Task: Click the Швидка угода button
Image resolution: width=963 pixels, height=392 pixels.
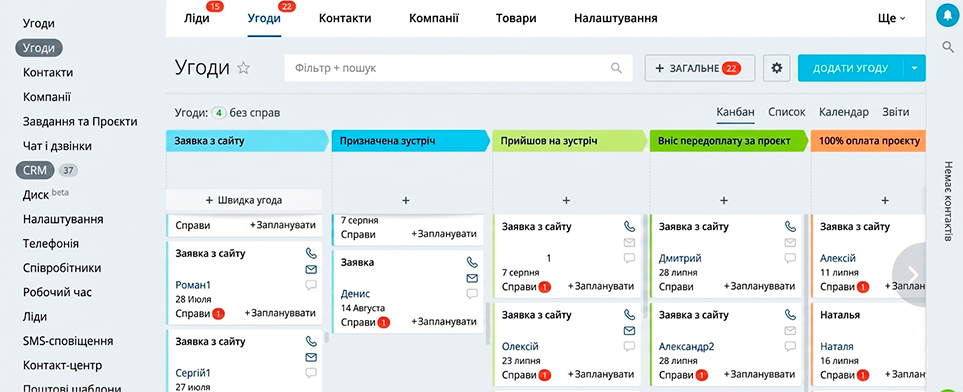Action: pos(244,200)
